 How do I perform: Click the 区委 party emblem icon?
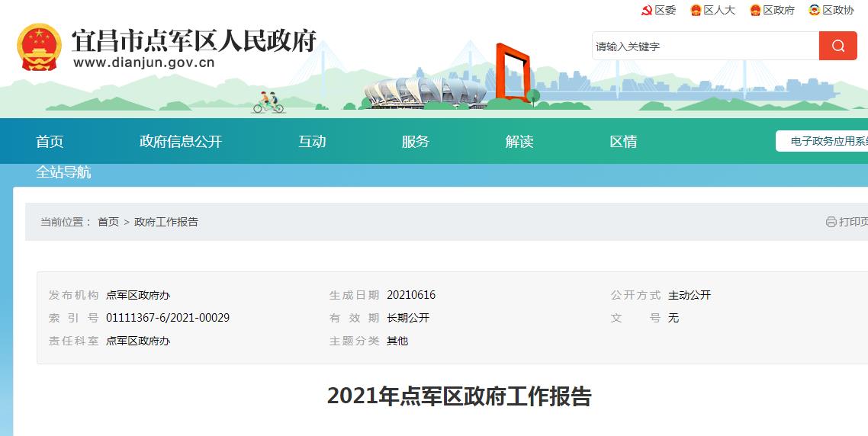click(x=647, y=10)
